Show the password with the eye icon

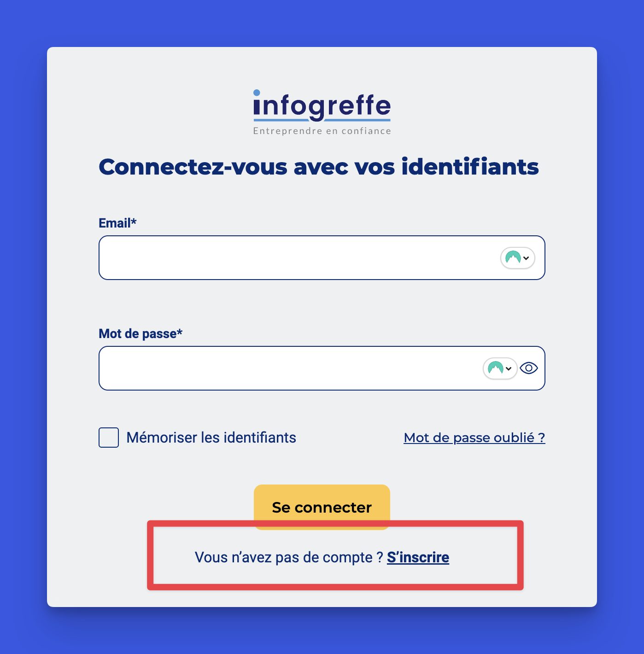(x=529, y=368)
